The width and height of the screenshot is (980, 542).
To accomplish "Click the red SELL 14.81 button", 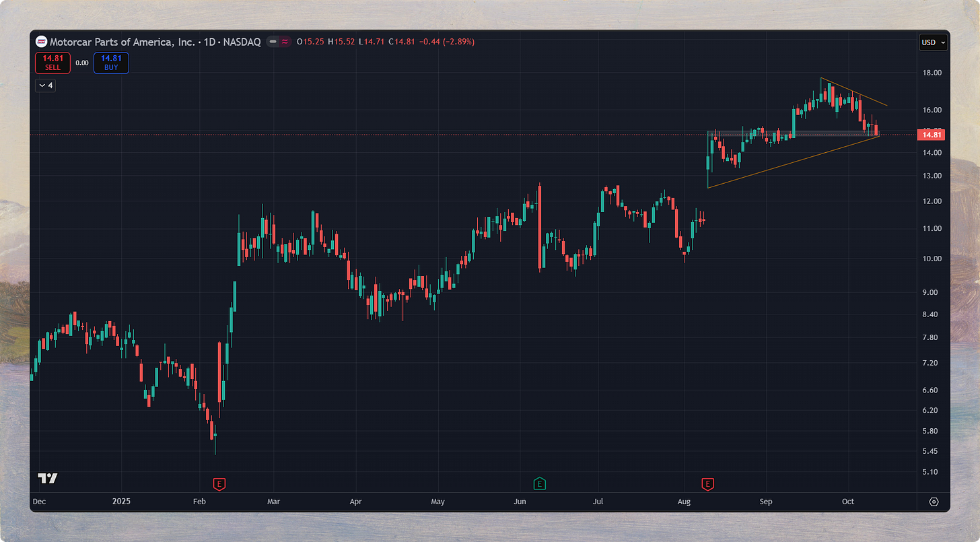I will click(53, 63).
